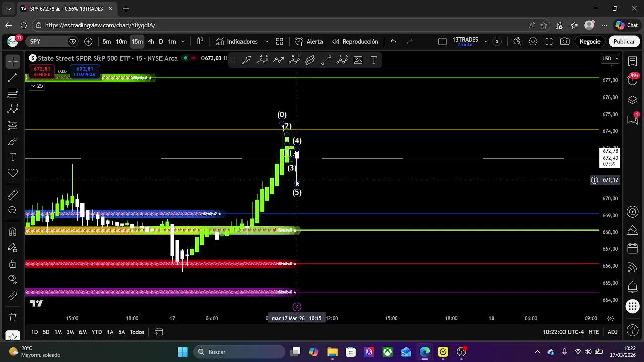Open the alerts panel with 99+ badge
Screen dimensions: 644x362
tap(633, 79)
